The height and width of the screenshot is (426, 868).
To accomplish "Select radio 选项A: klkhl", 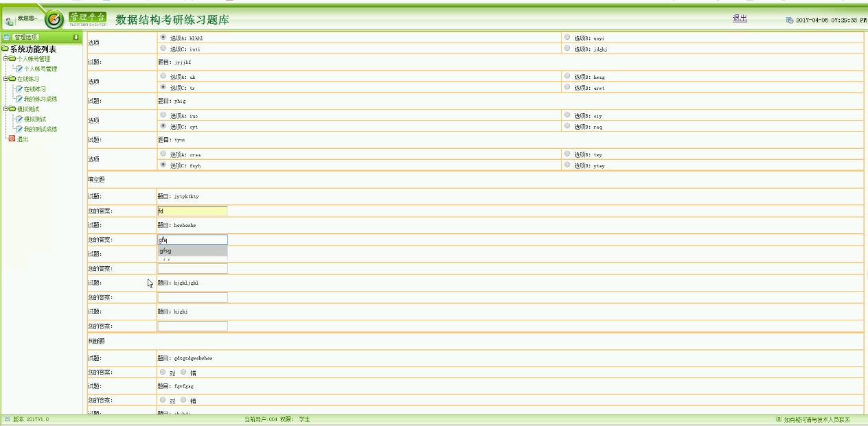I will [x=163, y=38].
